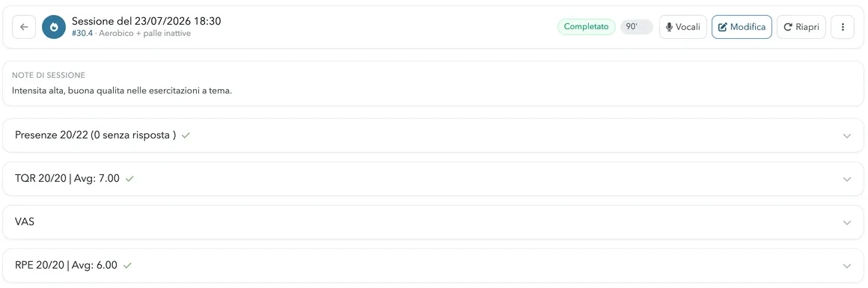Expand the VAS section chevron
Viewport: 868px width, 288px height.
point(846,222)
